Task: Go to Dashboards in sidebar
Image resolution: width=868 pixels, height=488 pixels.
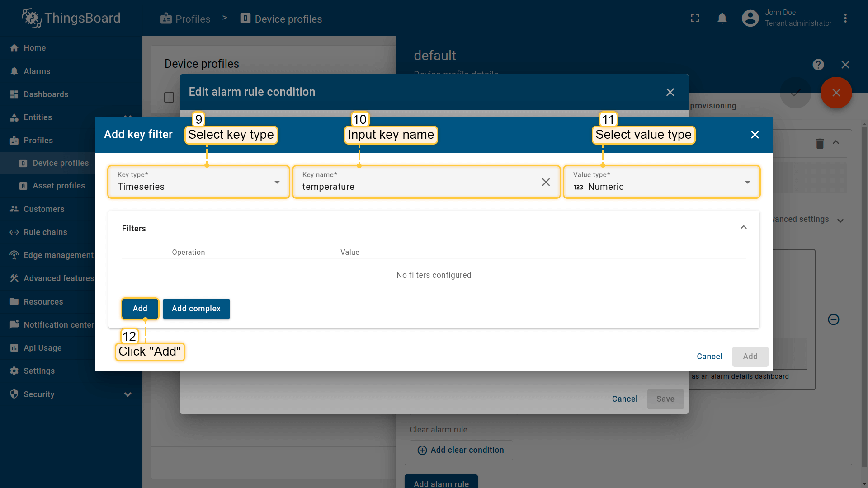Action: pos(46,94)
